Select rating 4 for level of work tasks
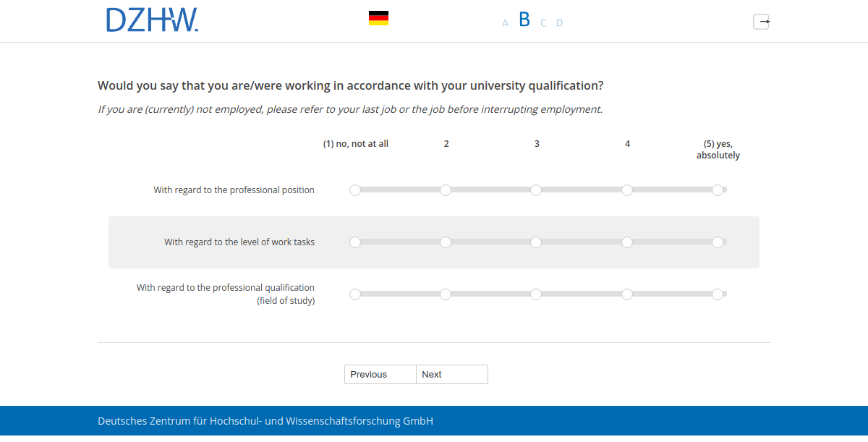868x442 pixels. [x=627, y=242]
